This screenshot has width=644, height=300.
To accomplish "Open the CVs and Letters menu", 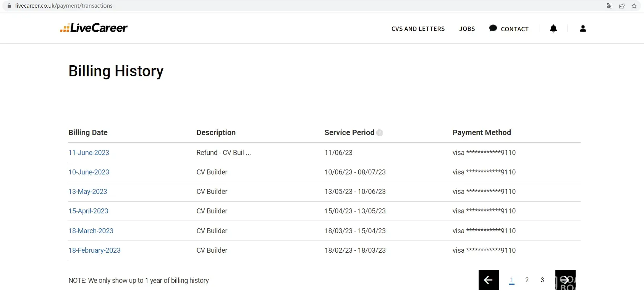I will [418, 29].
